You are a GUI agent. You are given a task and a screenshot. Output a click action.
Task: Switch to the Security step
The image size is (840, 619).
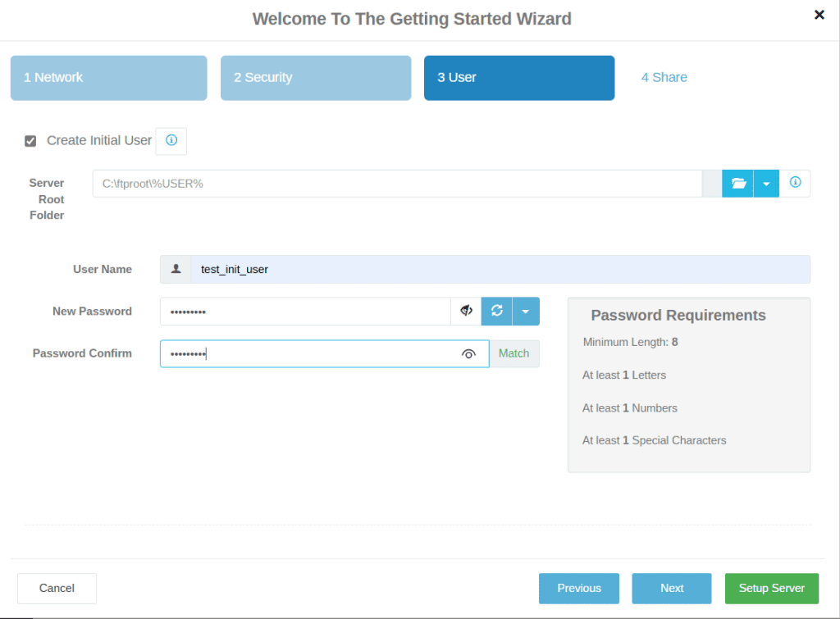coord(316,77)
